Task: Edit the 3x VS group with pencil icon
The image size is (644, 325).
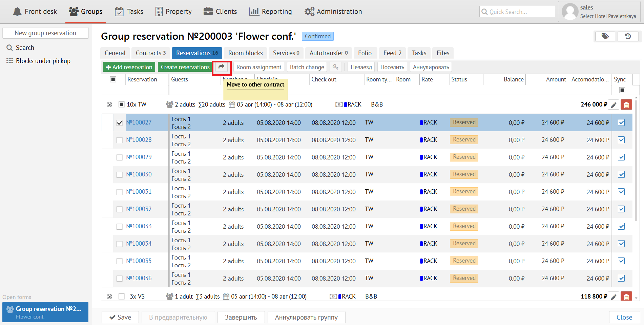Action: tap(614, 297)
